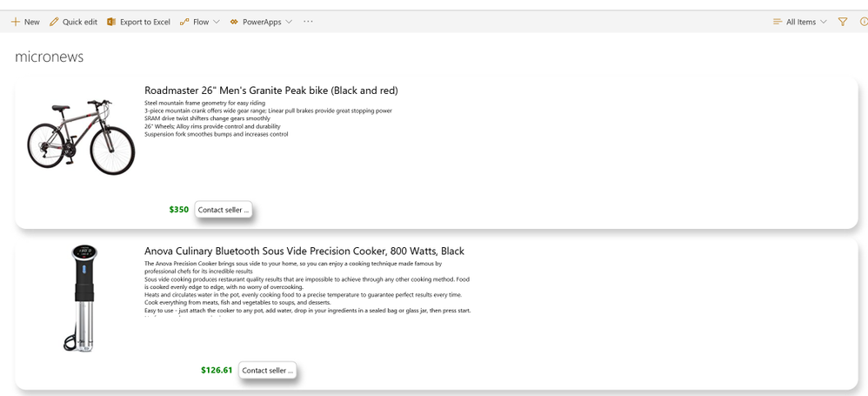
Task: Select the Export to Excel command
Action: 144,22
